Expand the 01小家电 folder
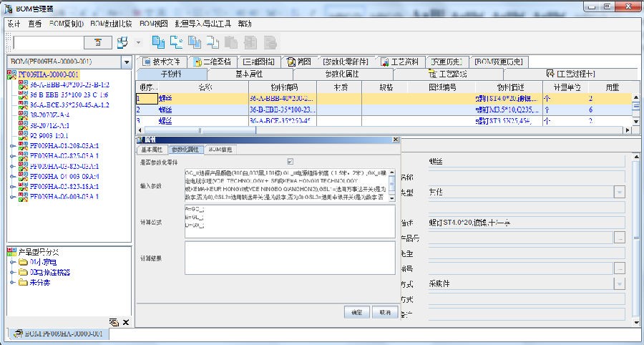Viewport: 644px width, 345px height. click(x=12, y=262)
